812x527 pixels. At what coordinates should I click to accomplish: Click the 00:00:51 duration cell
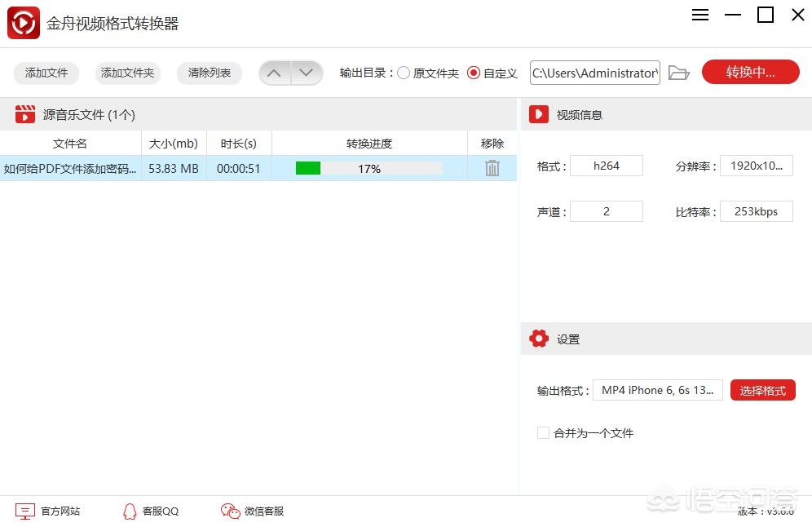(x=239, y=168)
